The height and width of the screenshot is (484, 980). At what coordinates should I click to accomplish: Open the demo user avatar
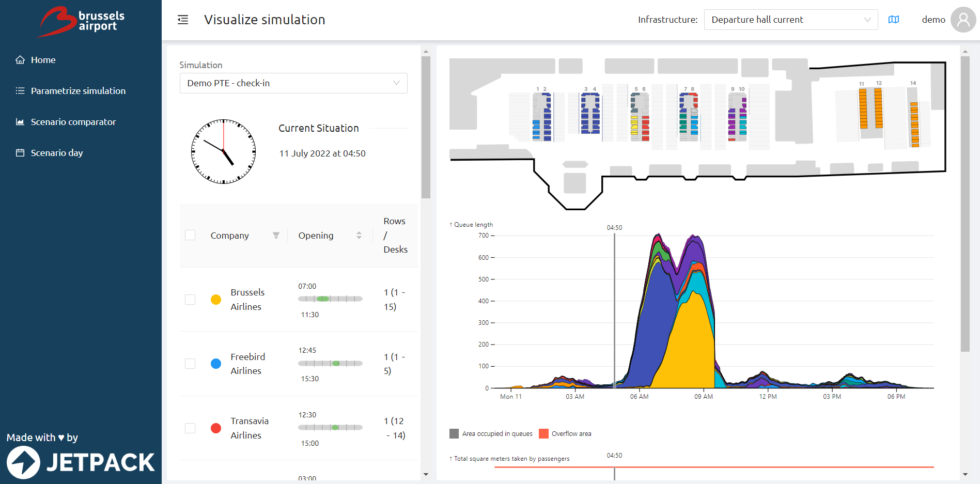click(963, 20)
